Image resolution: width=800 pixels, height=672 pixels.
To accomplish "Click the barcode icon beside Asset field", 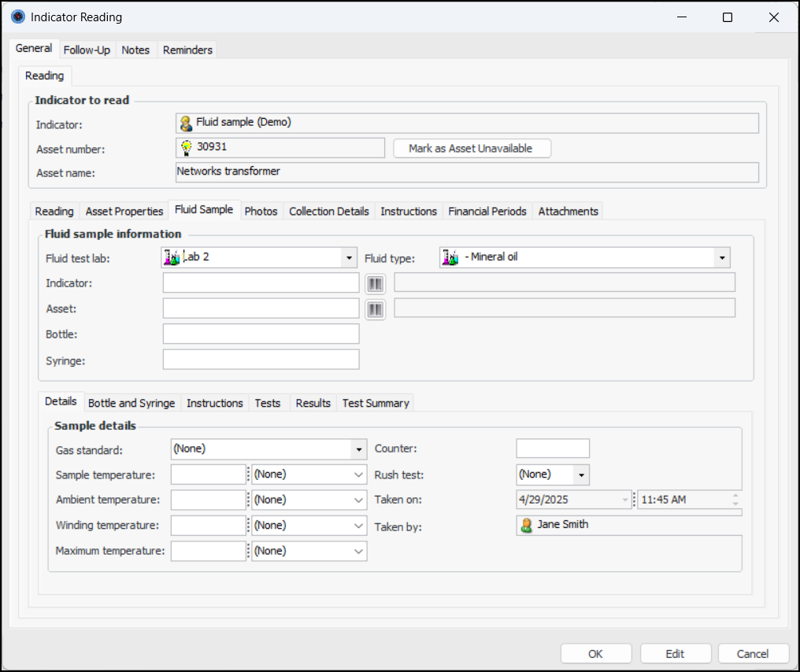I will click(376, 309).
